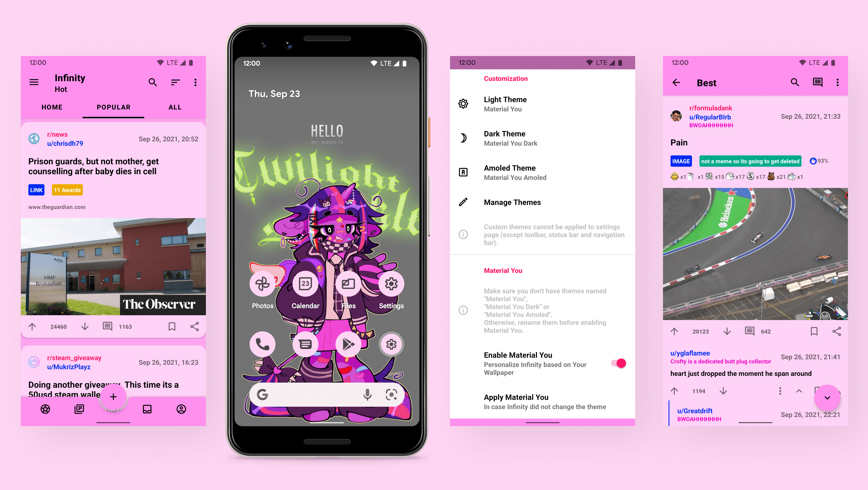The image size is (868, 490).
Task: Tap the filter/sort icon in Infinity
Action: pyautogui.click(x=175, y=82)
